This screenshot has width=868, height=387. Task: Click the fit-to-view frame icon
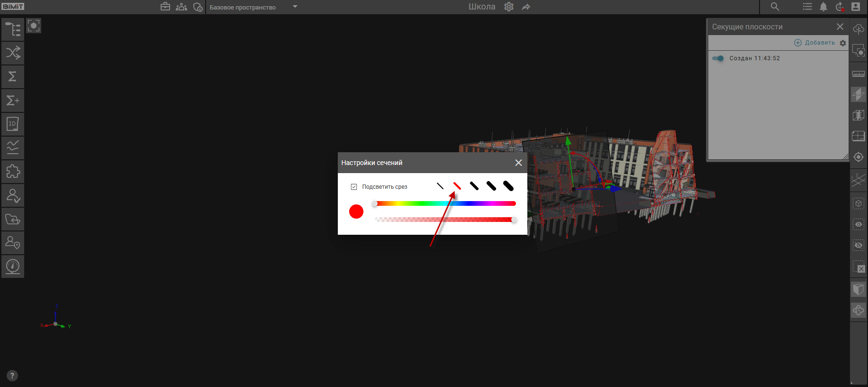[x=34, y=26]
